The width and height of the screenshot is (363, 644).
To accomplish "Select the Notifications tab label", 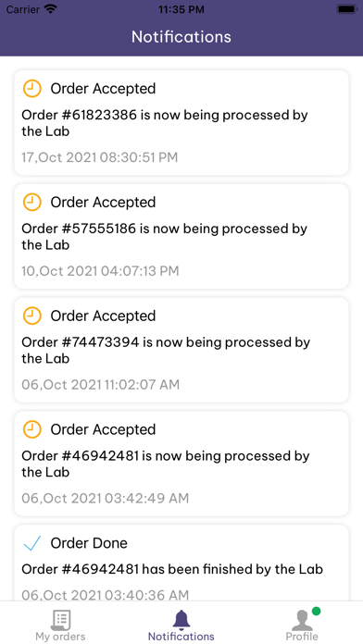I will coord(181,637).
